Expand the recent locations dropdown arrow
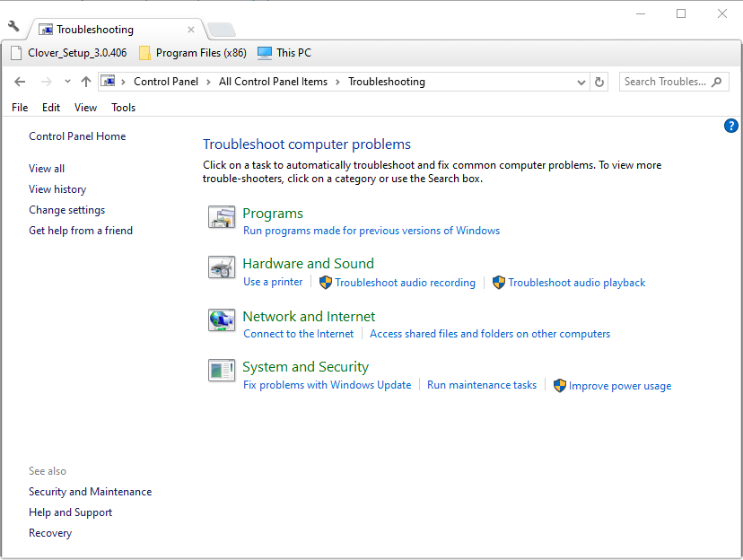Viewport: 743px width, 560px height. point(67,82)
